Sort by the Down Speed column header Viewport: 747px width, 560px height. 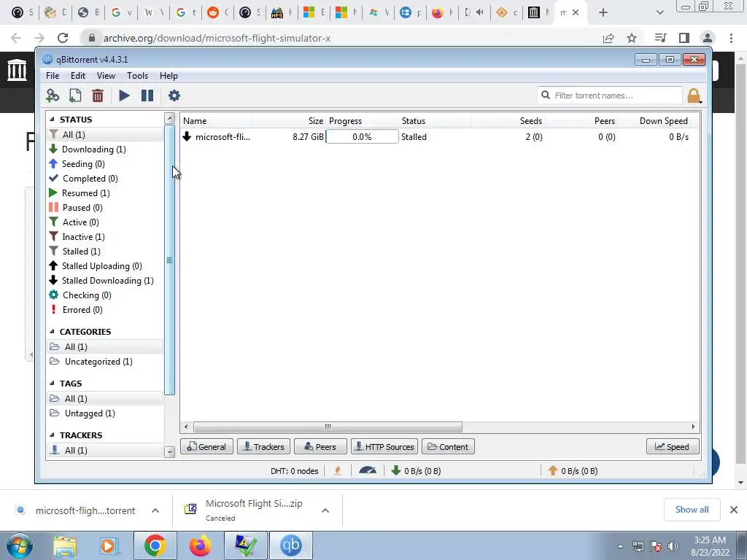[x=663, y=121]
